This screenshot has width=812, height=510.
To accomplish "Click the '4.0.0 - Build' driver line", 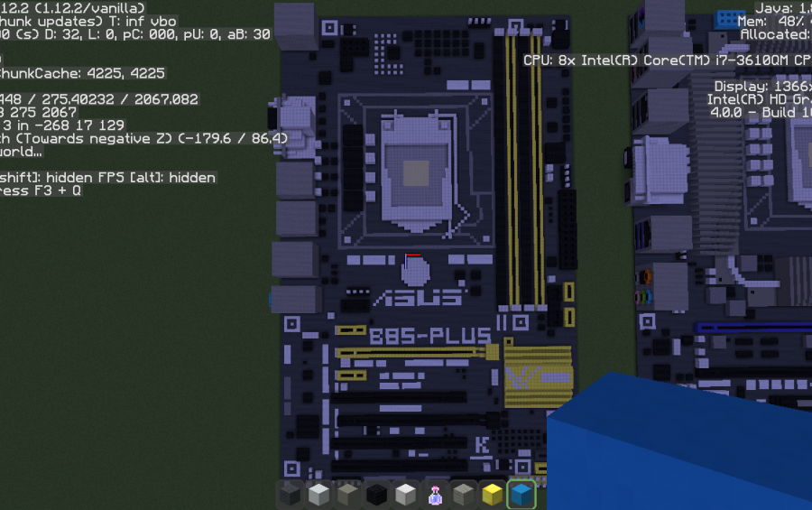I will tap(761, 112).
